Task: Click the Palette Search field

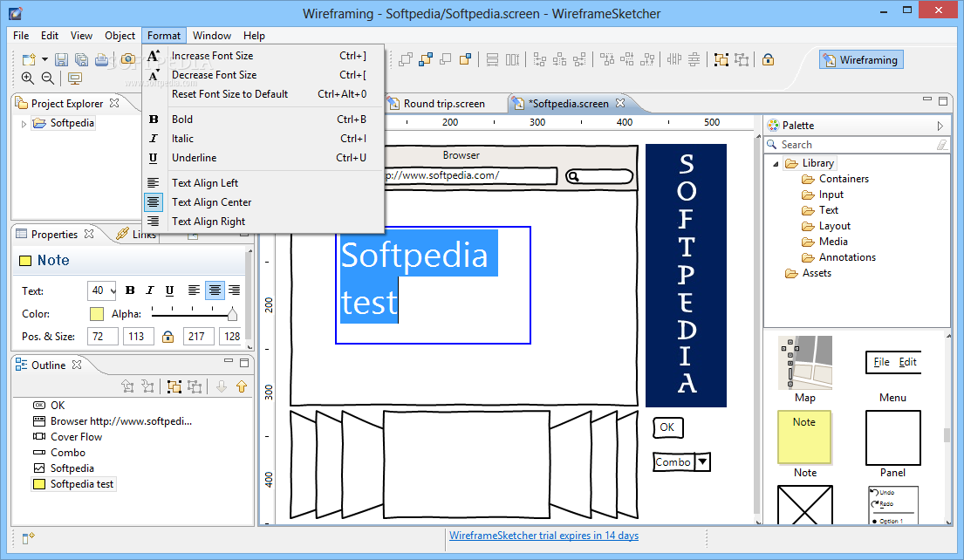Action: (857, 145)
